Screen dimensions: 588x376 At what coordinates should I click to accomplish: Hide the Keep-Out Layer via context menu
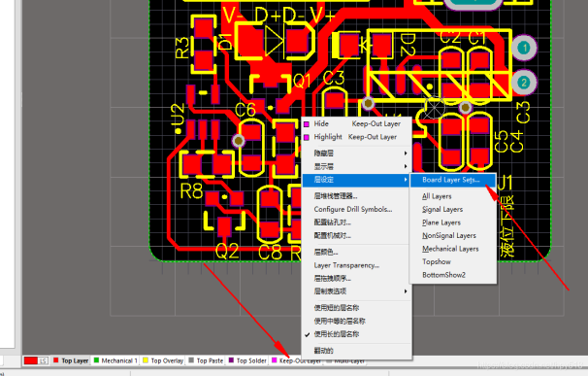click(x=357, y=124)
